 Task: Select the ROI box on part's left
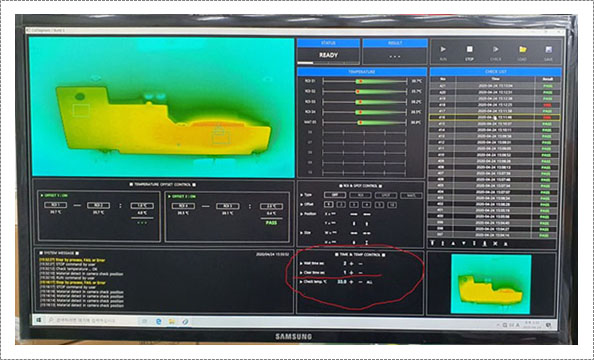point(81,110)
